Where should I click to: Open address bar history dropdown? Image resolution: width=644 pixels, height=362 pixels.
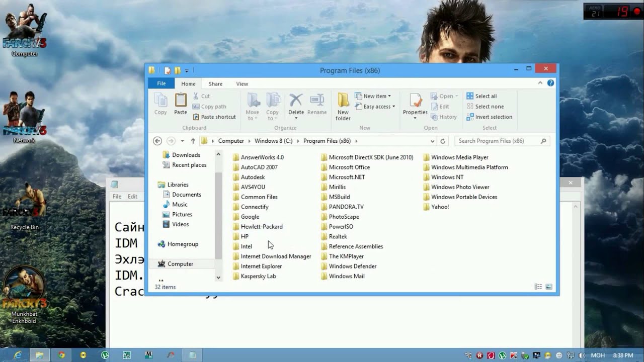(x=432, y=141)
